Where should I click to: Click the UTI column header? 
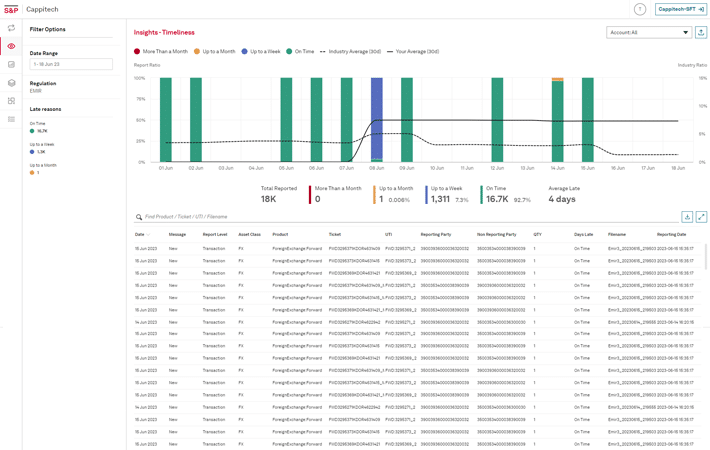(x=389, y=235)
